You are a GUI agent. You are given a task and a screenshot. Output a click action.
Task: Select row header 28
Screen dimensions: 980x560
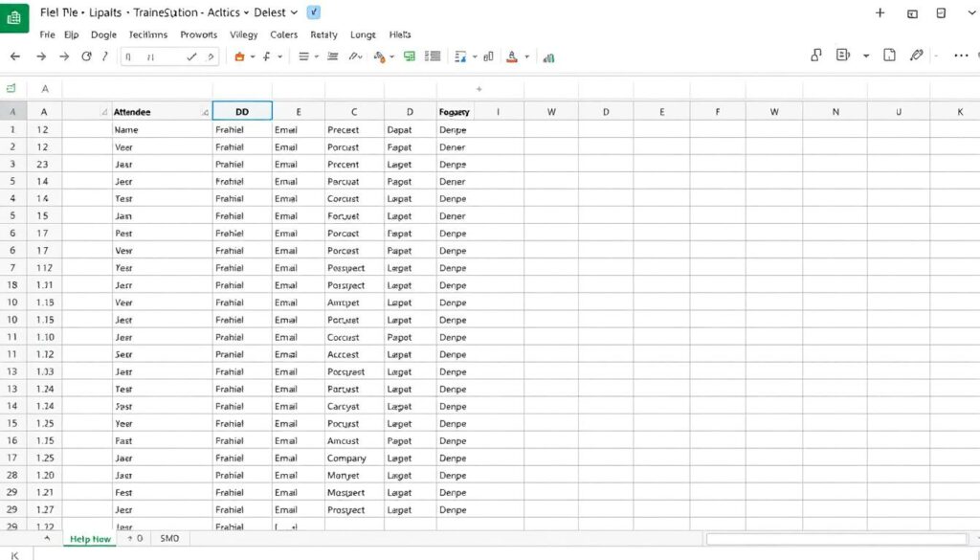point(11,475)
